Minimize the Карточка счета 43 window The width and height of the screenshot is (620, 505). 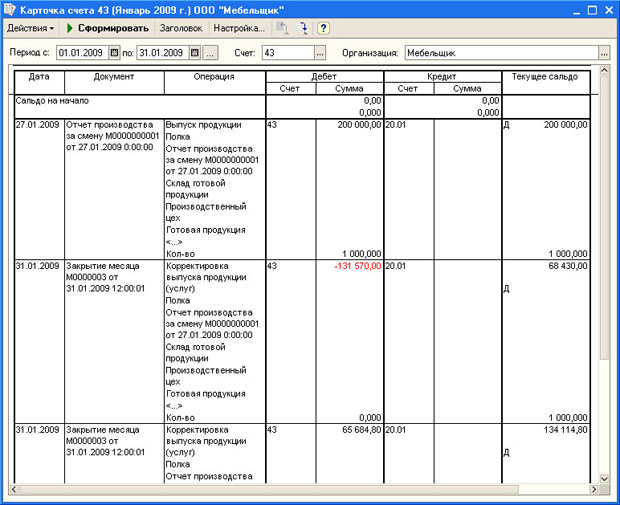click(x=577, y=10)
